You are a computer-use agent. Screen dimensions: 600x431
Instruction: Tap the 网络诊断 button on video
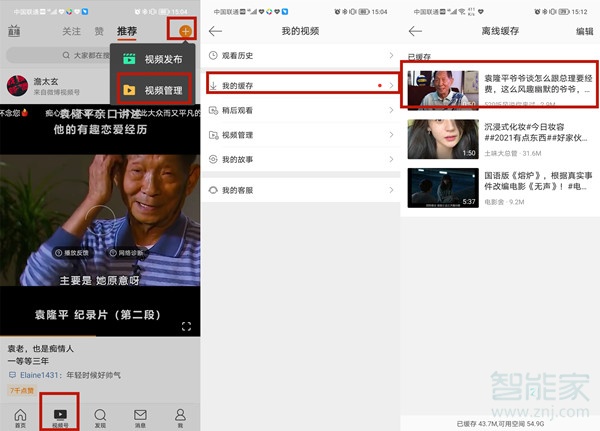point(126,253)
